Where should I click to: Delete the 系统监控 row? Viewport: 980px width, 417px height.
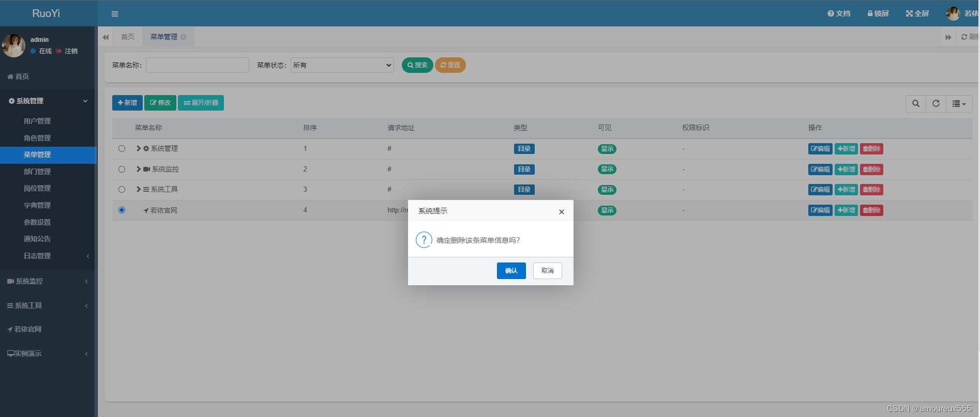871,169
